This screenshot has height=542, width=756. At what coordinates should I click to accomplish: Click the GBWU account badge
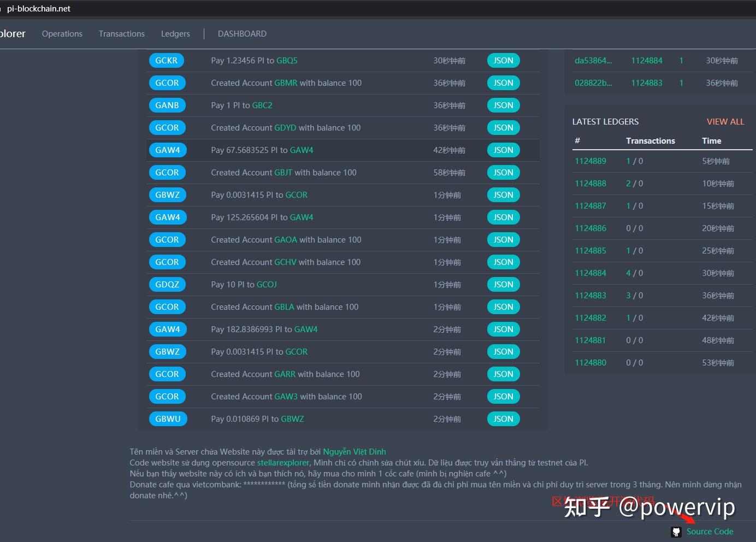coord(168,419)
